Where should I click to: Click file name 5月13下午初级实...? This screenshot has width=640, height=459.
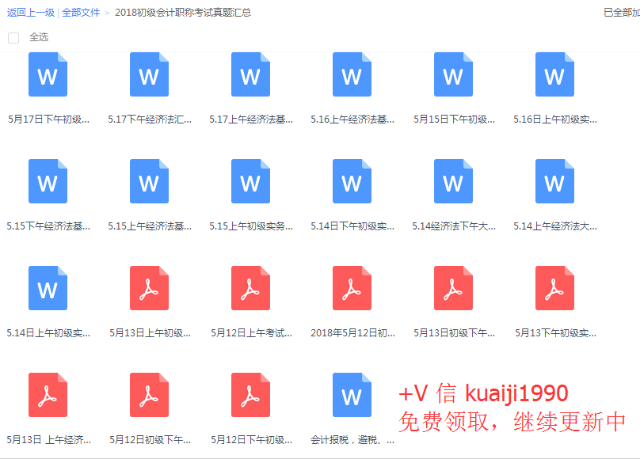pos(556,333)
